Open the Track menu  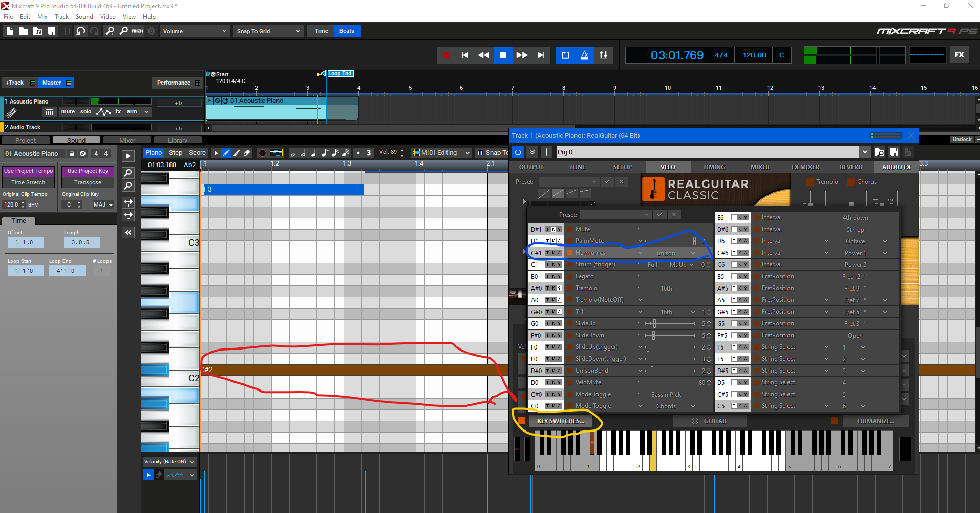tap(61, 17)
